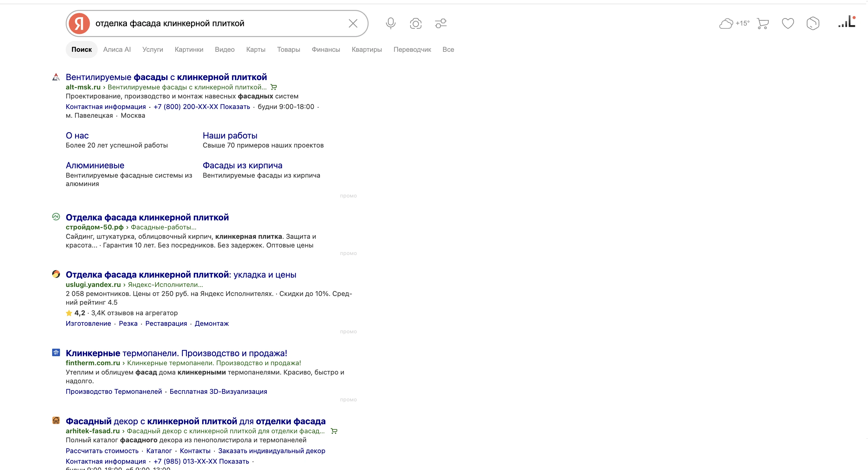The image size is (868, 470).
Task: Click the fintherm.com.ru blue favicon
Action: (x=56, y=353)
